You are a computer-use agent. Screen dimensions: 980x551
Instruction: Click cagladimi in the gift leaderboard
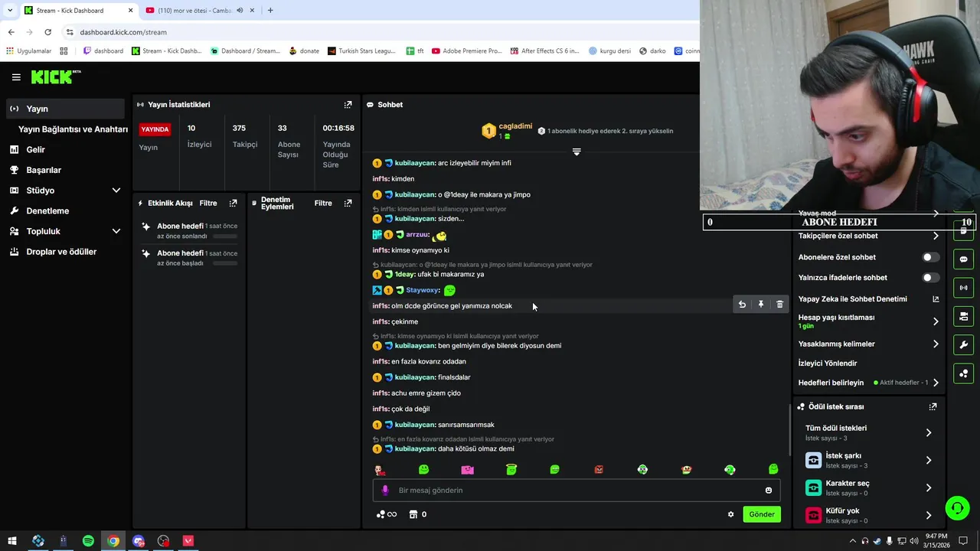click(515, 126)
